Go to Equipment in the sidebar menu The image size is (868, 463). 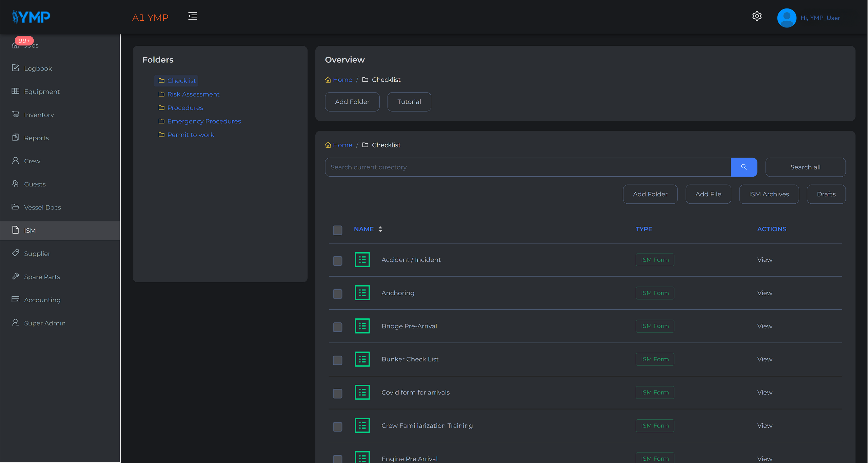point(42,92)
